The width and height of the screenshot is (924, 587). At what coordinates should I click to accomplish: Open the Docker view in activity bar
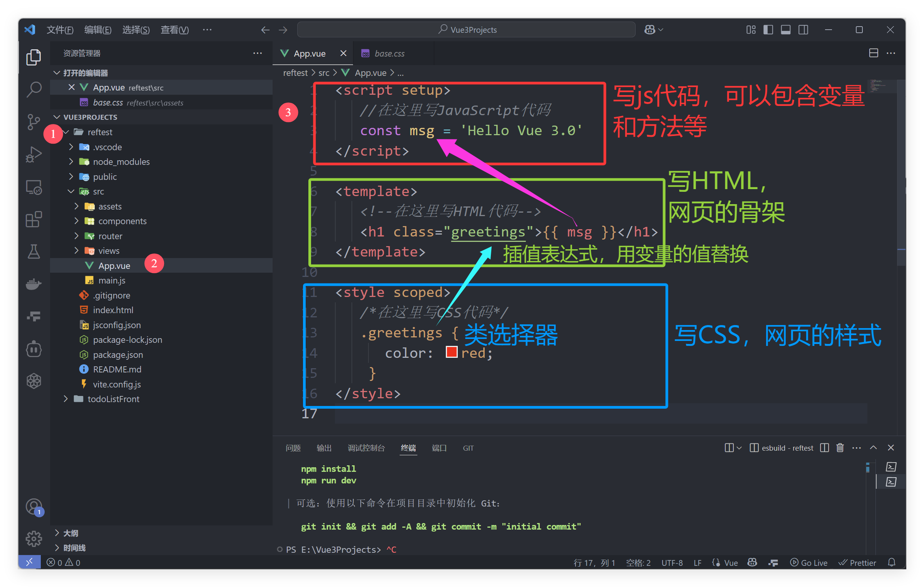[34, 284]
